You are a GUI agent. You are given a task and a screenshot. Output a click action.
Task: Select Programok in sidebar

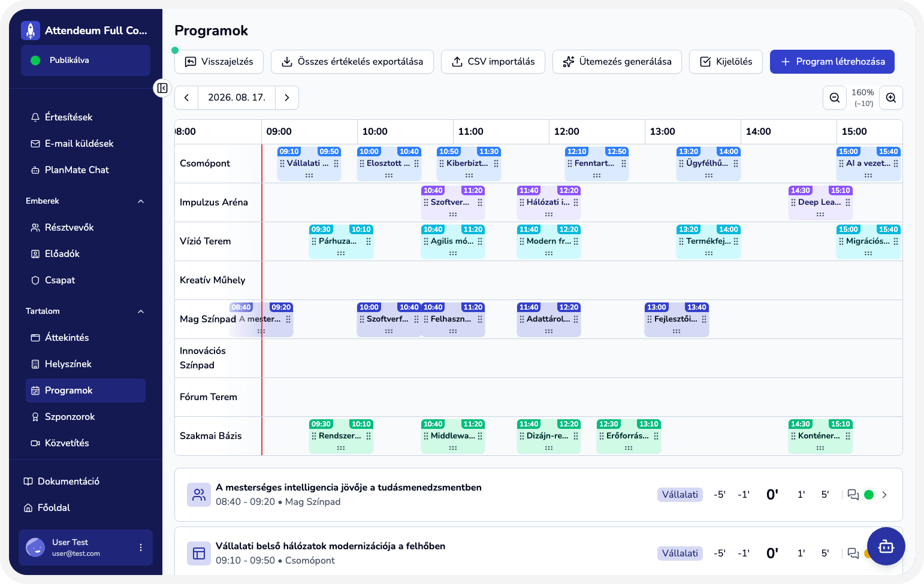(x=86, y=391)
